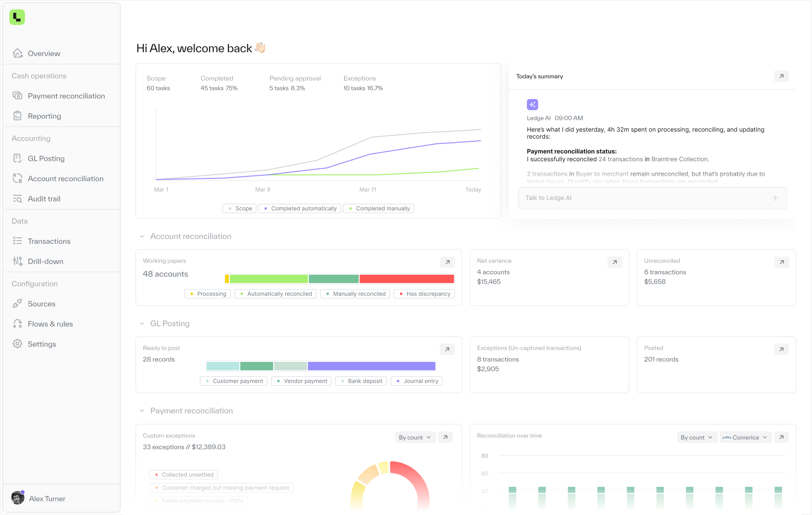Toggle the Has discrepancy legend chip
The width and height of the screenshot is (812, 515).
click(x=424, y=294)
